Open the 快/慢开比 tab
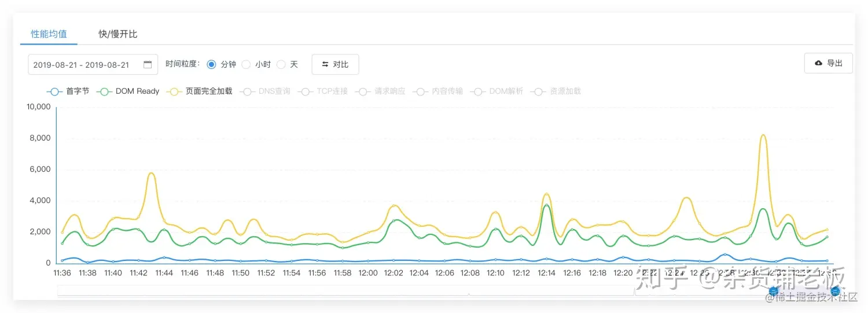The width and height of the screenshot is (868, 313). (118, 34)
